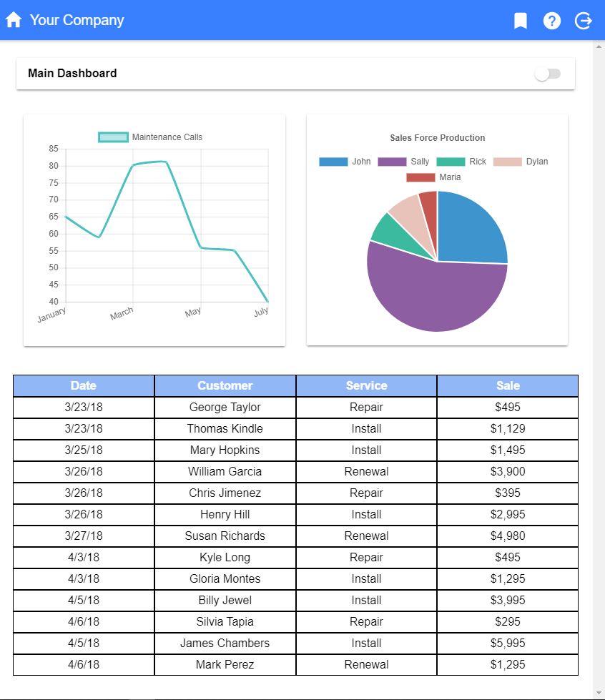
Task: Open the bookmark icon in the header
Action: 521,20
